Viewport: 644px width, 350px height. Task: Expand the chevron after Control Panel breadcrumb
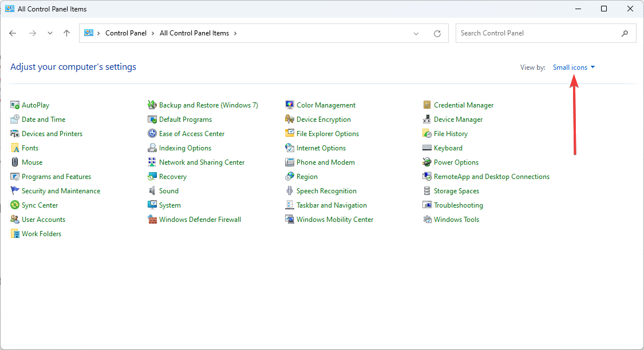(153, 34)
